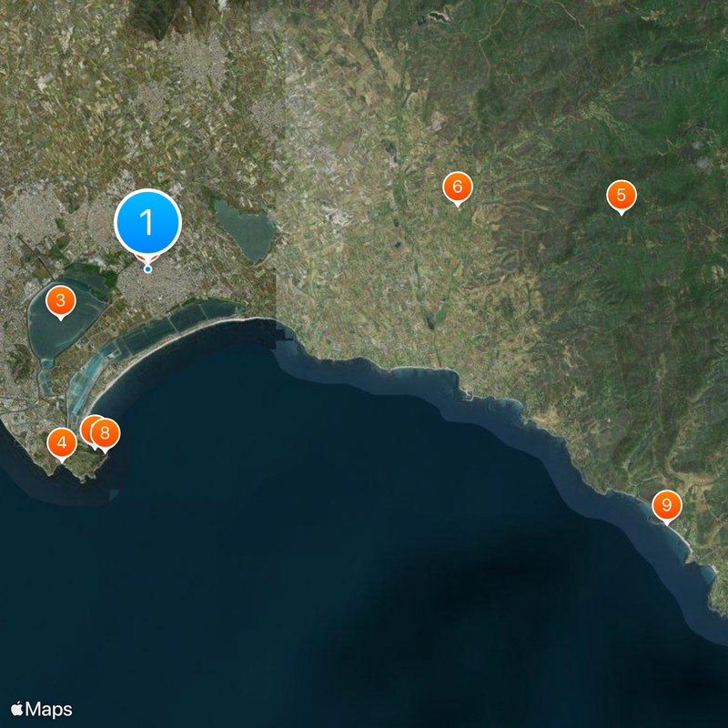Image resolution: width=728 pixels, height=728 pixels.
Task: Tap orange pin 9 on the east coast
Action: pyautogui.click(x=667, y=506)
